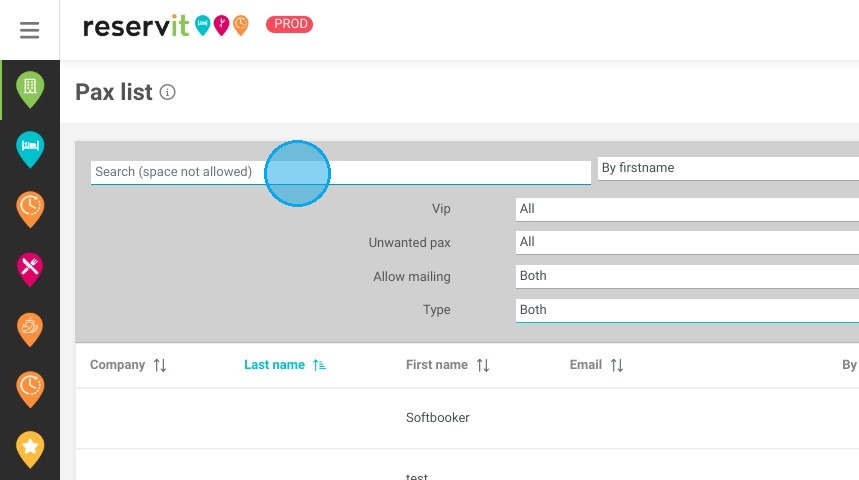
Task: Click the First name sort arrows icon
Action: [x=483, y=365]
